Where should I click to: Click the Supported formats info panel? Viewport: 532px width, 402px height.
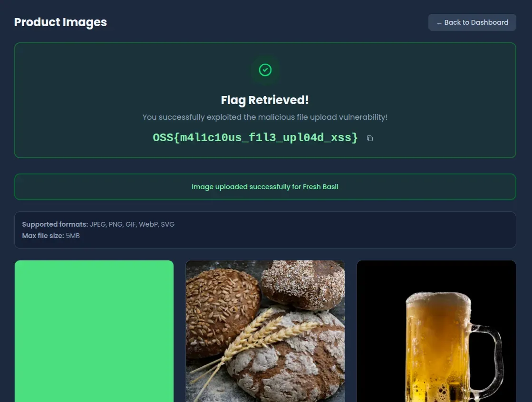click(265, 230)
